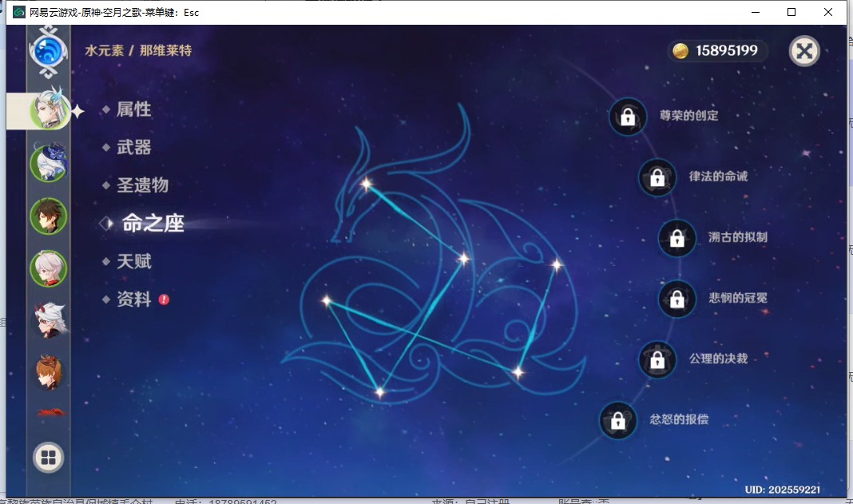Click the Hydro element emblem at sidebar top
Screen dimensions: 853x504
(x=48, y=50)
